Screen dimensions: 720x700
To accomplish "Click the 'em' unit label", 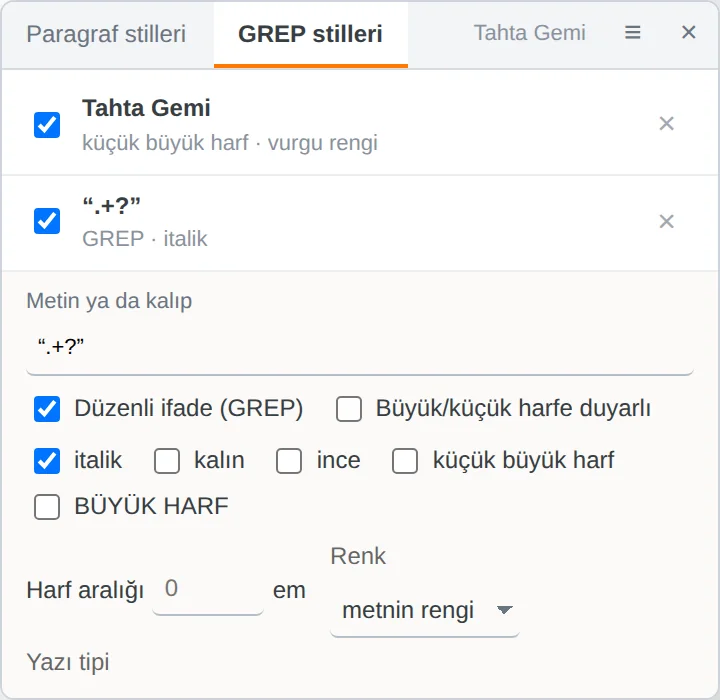I will point(289,591).
